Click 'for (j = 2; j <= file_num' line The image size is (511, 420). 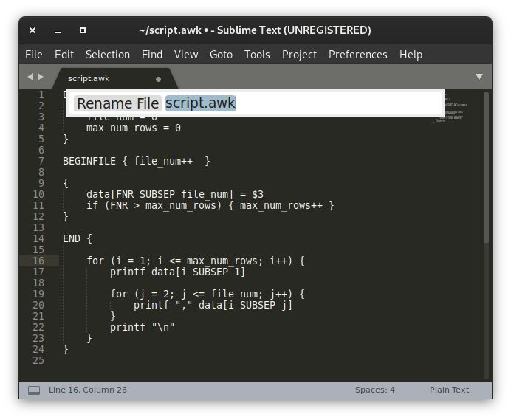click(x=208, y=295)
